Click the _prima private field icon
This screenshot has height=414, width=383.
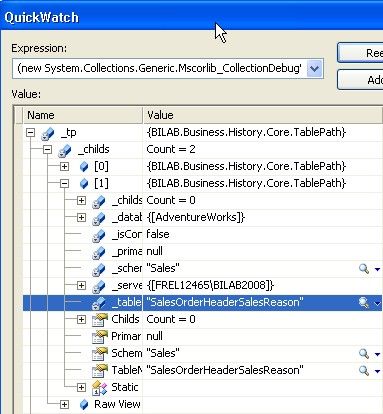[x=99, y=252]
